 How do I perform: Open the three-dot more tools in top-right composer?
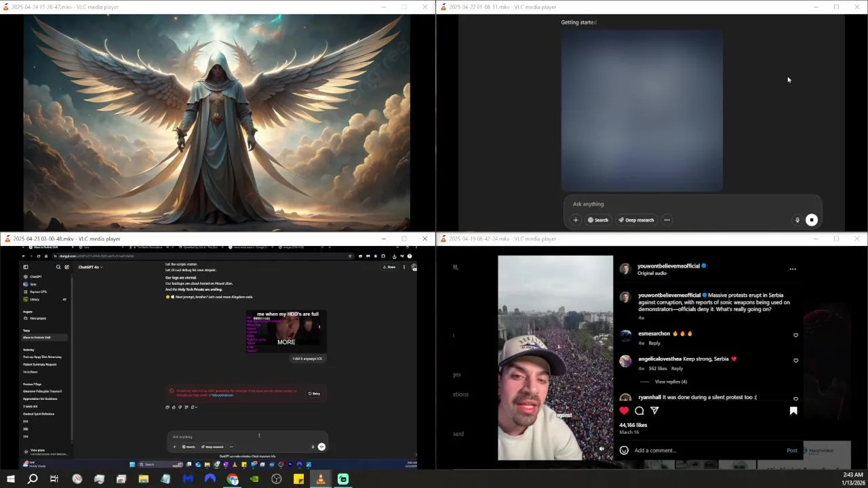[667, 220]
